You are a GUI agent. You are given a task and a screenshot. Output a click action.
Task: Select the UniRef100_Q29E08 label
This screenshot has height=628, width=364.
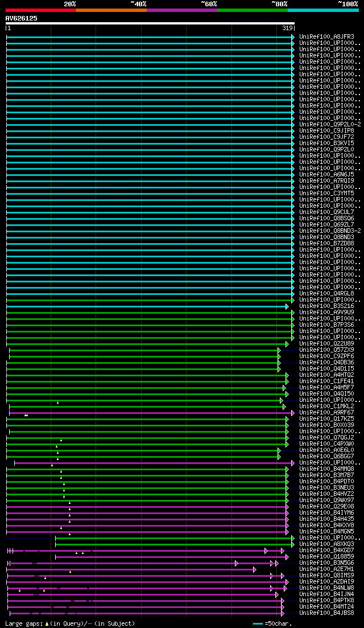(x=326, y=507)
